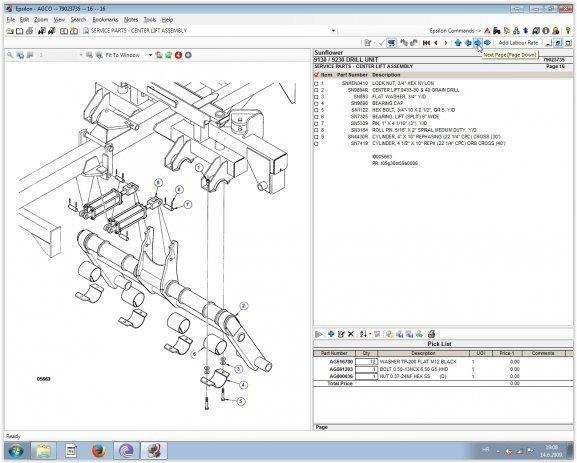Open the sort dropdown arrow in pick list toolbar
Viewport: 577px width, 463px height.
(x=369, y=334)
